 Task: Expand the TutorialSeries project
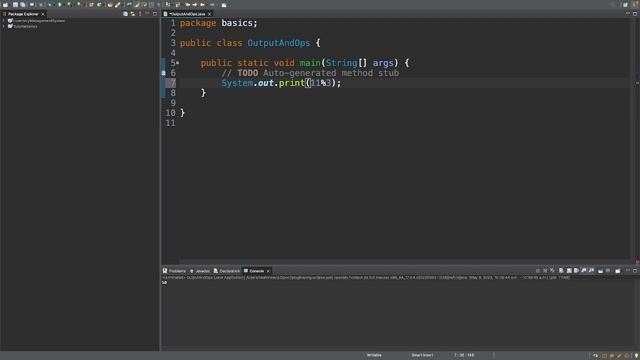[4, 26]
